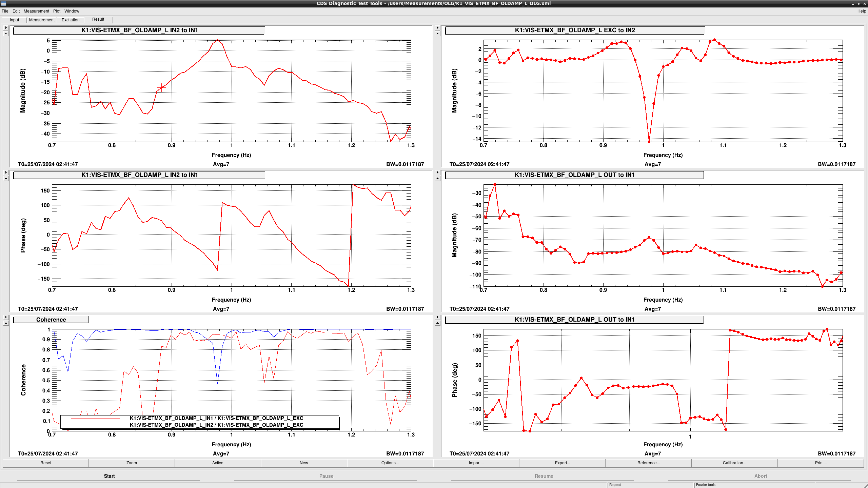This screenshot has height=488, width=868.
Task: Click right-arrow icon beside IN2 to IN1 magnitude plot
Action: [x=6, y=28]
